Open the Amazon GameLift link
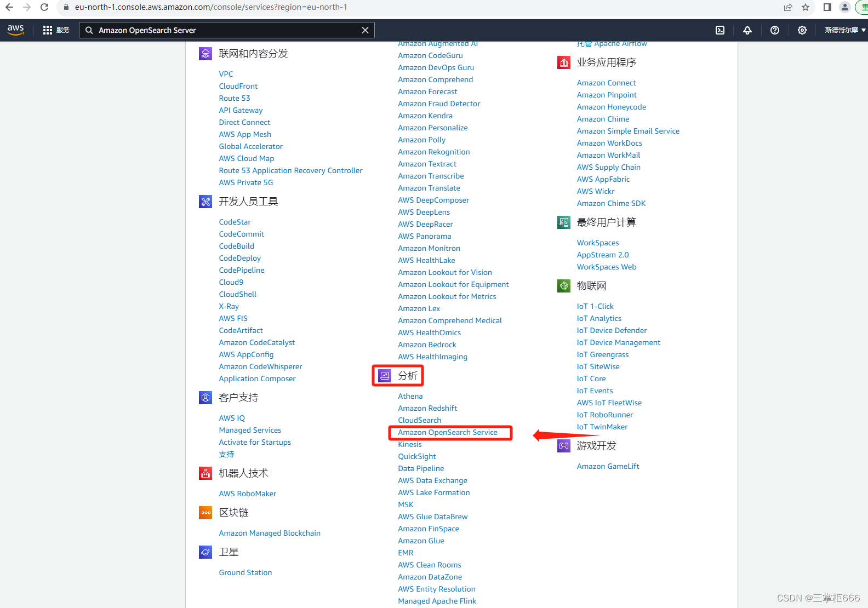868x608 pixels. tap(608, 467)
